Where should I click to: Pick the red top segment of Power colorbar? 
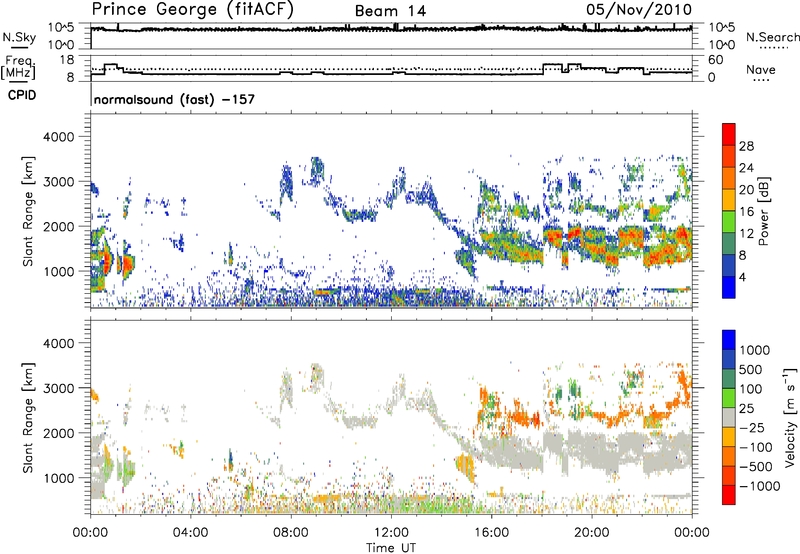pyautogui.click(x=729, y=135)
